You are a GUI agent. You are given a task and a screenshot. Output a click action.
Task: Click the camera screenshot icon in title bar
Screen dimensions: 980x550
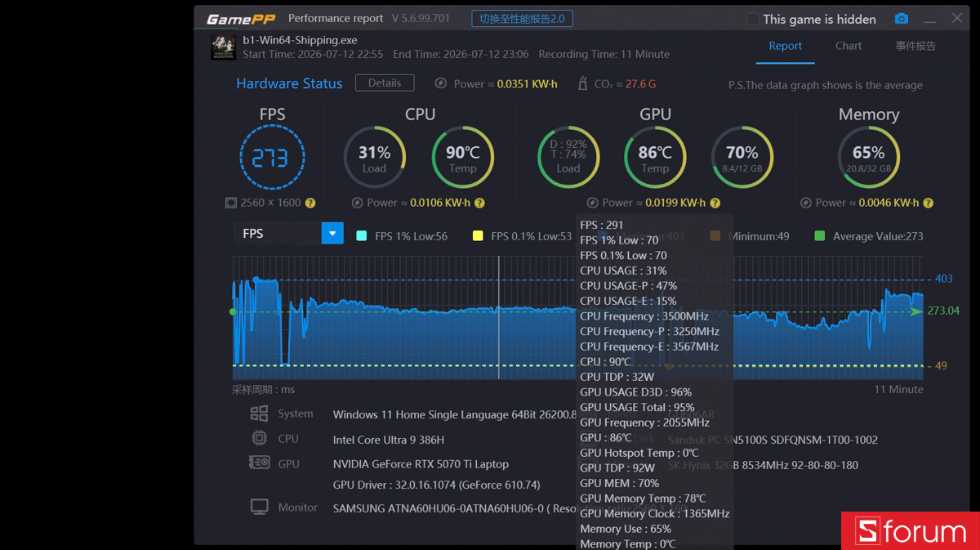901,19
